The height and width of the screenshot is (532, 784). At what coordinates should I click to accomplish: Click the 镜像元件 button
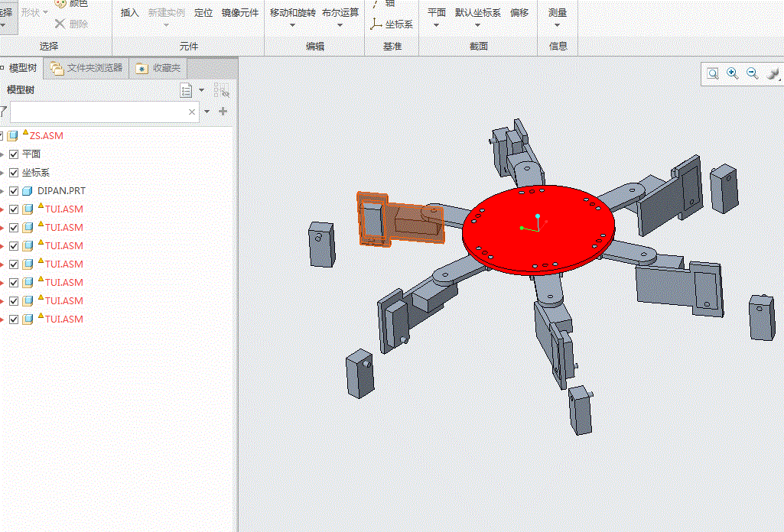[x=240, y=12]
